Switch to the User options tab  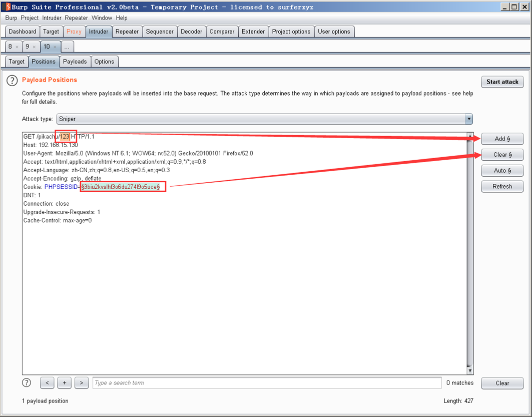pos(334,32)
